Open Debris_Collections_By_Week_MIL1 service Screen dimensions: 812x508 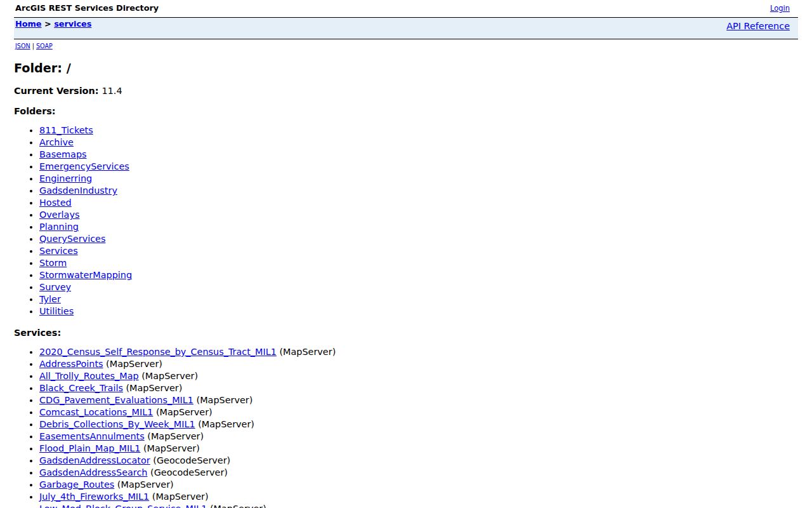coord(117,424)
